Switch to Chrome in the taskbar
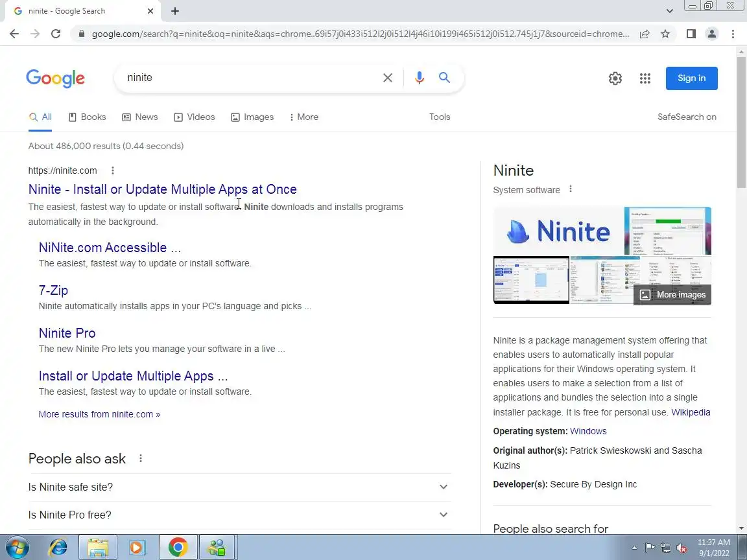The image size is (747, 560). point(178,547)
